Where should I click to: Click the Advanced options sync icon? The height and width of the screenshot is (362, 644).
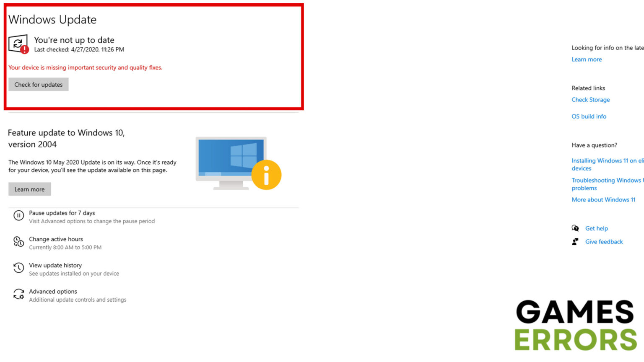[x=18, y=295]
